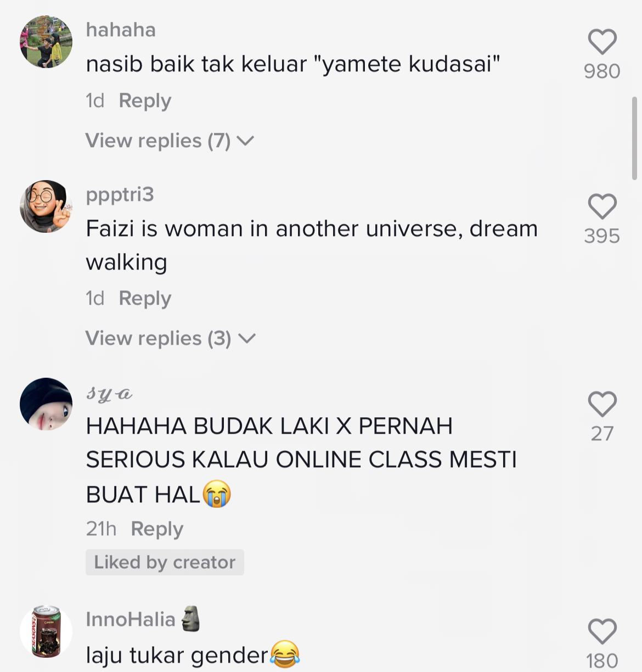This screenshot has width=642, height=672.
Task: Open hahaha's profile picture
Action: [x=46, y=42]
